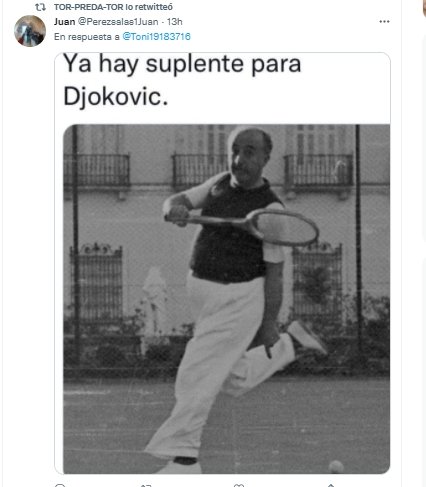
Task: Click the word 'Djokovic.' in the image
Action: click(116, 96)
